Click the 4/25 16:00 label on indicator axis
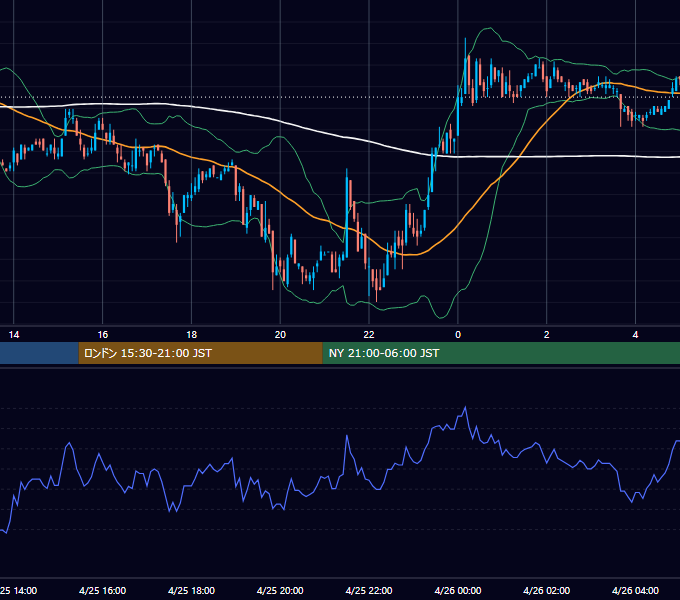Image resolution: width=680 pixels, height=600 pixels. (x=102, y=590)
